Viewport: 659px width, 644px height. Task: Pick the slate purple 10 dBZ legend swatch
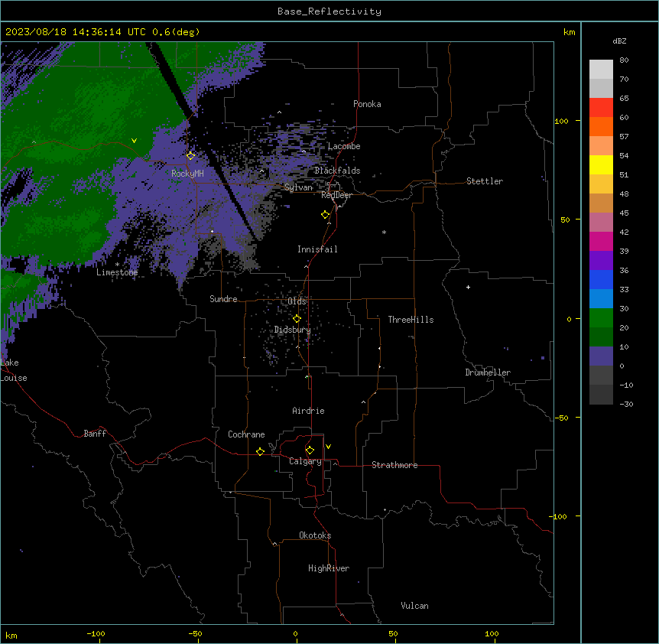601,356
